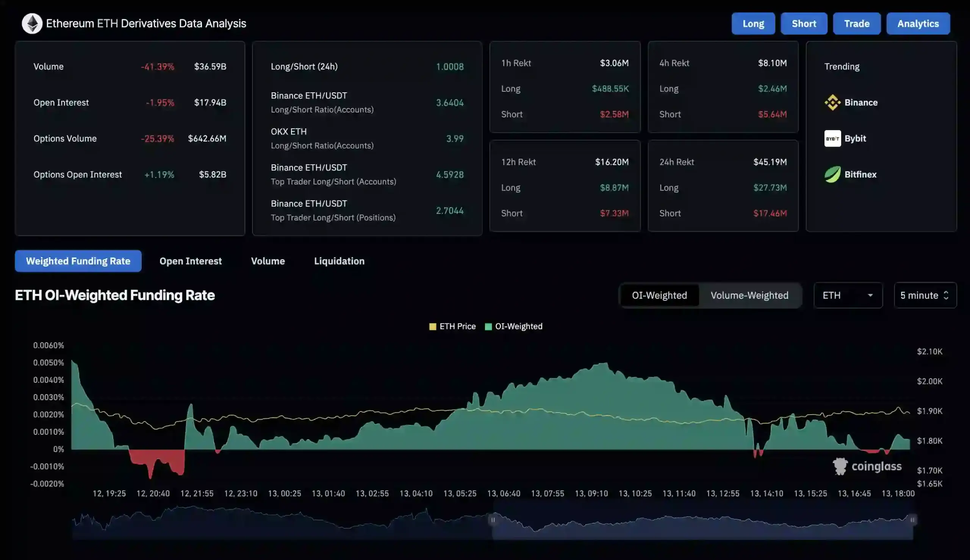Click the Coinglass watermark logo on the chart
970x560 pixels.
tap(841, 466)
